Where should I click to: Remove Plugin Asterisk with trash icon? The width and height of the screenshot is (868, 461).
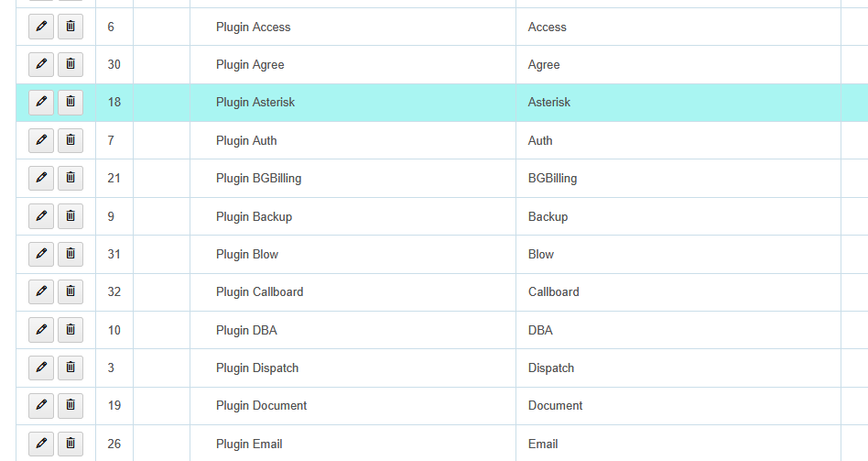click(71, 102)
